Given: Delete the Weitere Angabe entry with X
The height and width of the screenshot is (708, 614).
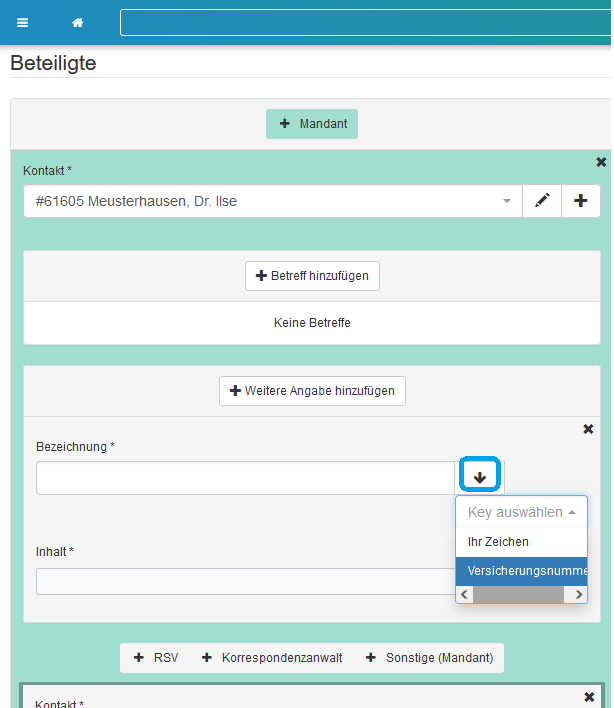Looking at the screenshot, I should 588,429.
